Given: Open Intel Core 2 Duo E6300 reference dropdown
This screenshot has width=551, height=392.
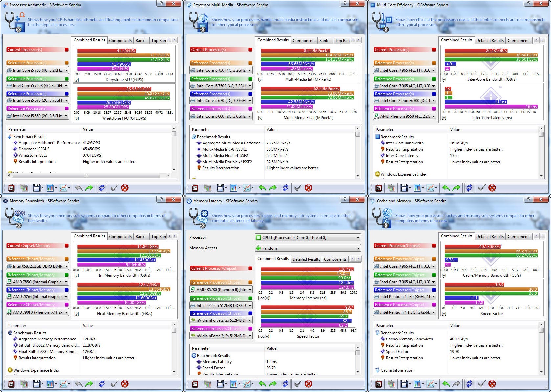Looking at the screenshot, I should coord(404,101).
